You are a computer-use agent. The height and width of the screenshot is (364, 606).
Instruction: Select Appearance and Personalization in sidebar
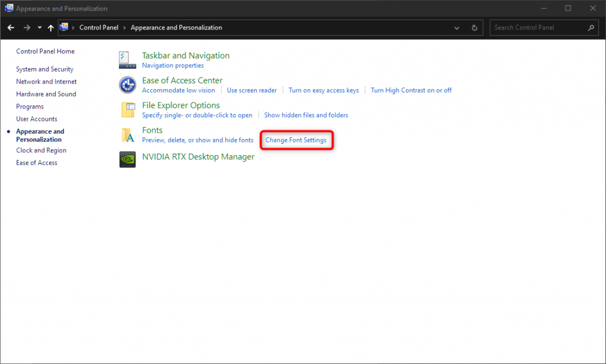[x=40, y=136]
